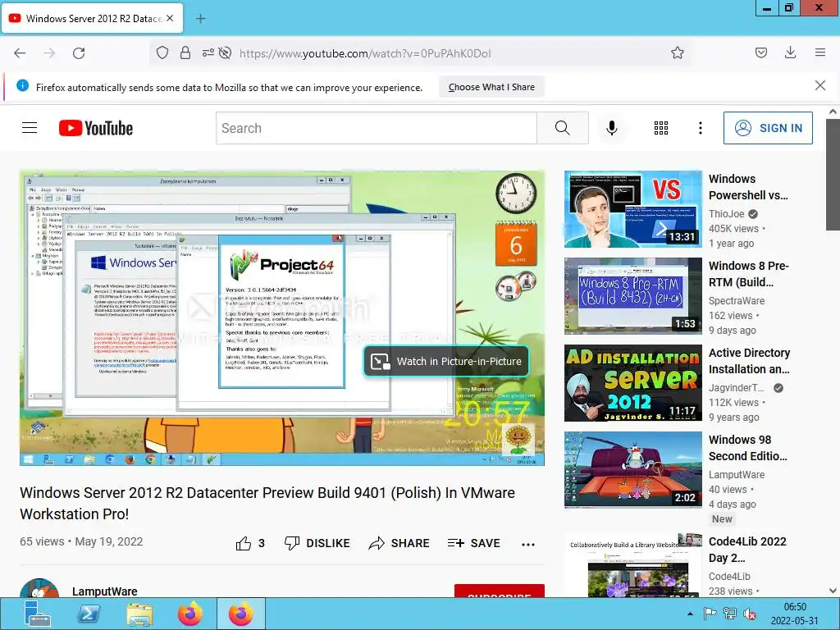This screenshot has width=840, height=630.
Task: Click the page vertical scrollbar thumb
Action: (833, 175)
